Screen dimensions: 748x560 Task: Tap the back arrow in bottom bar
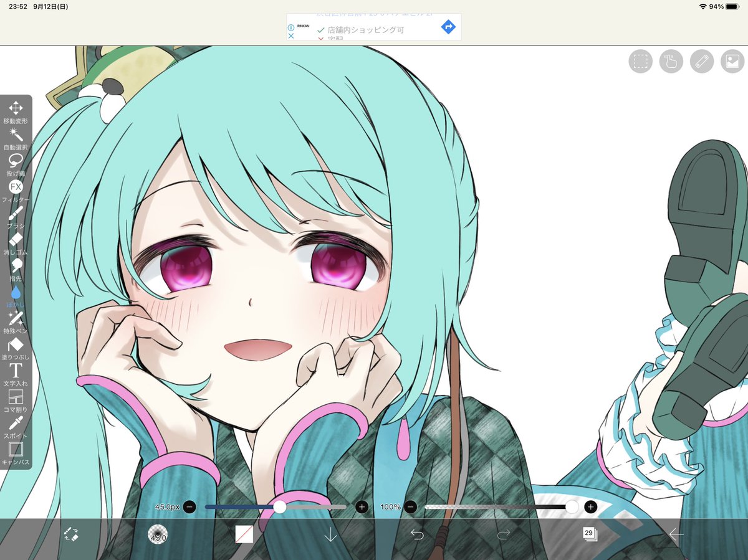676,534
